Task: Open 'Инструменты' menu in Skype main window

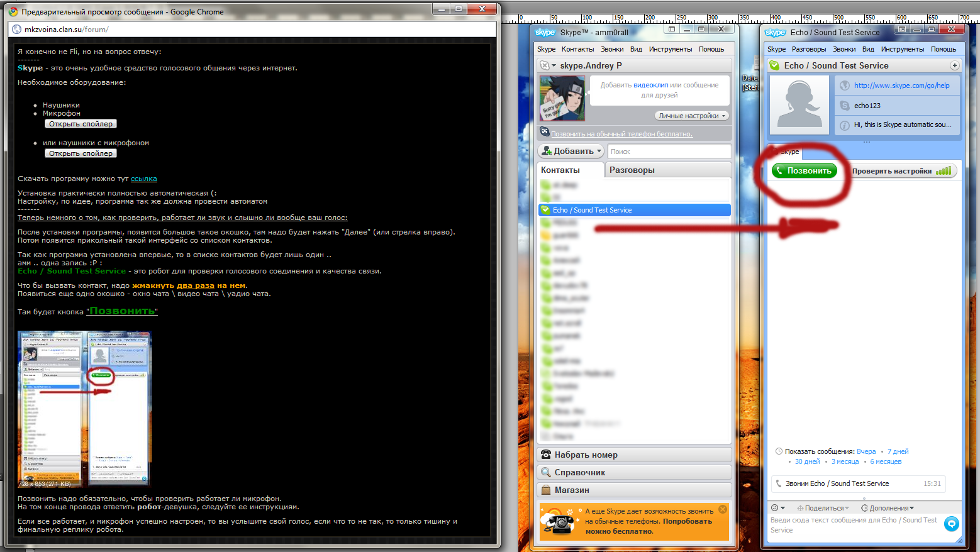Action: [x=671, y=49]
